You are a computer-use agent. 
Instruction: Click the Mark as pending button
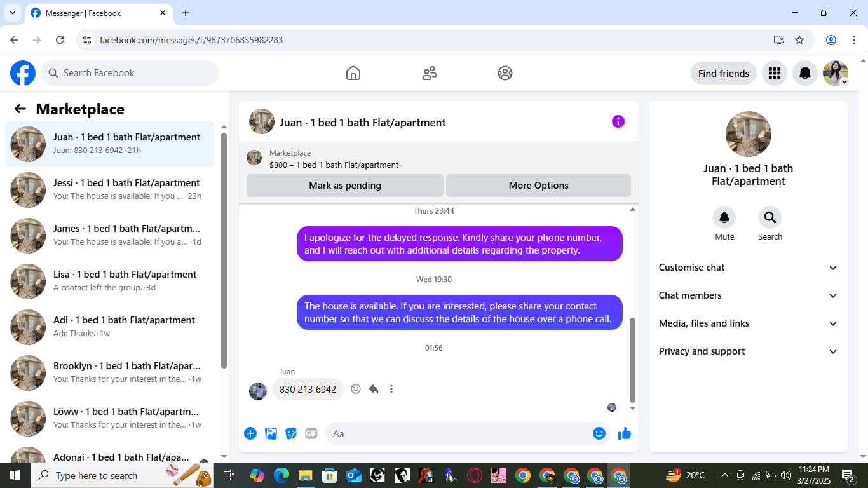tap(345, 186)
